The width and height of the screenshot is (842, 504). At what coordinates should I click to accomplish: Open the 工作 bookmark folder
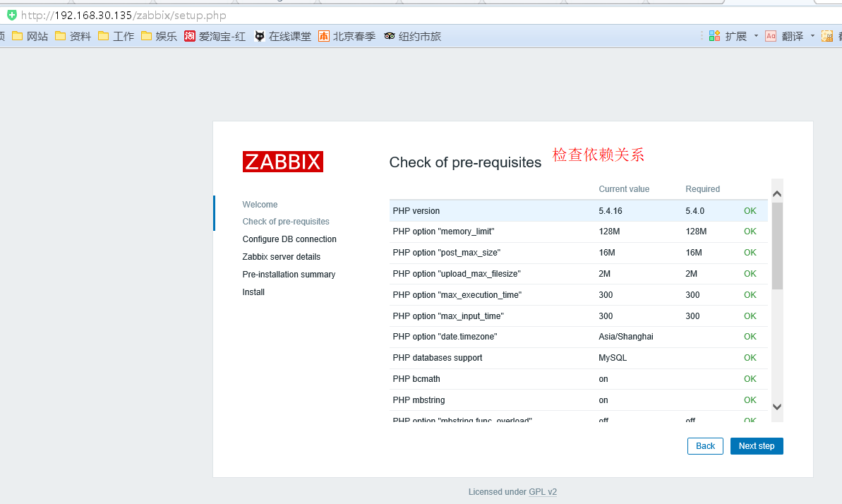tap(116, 36)
